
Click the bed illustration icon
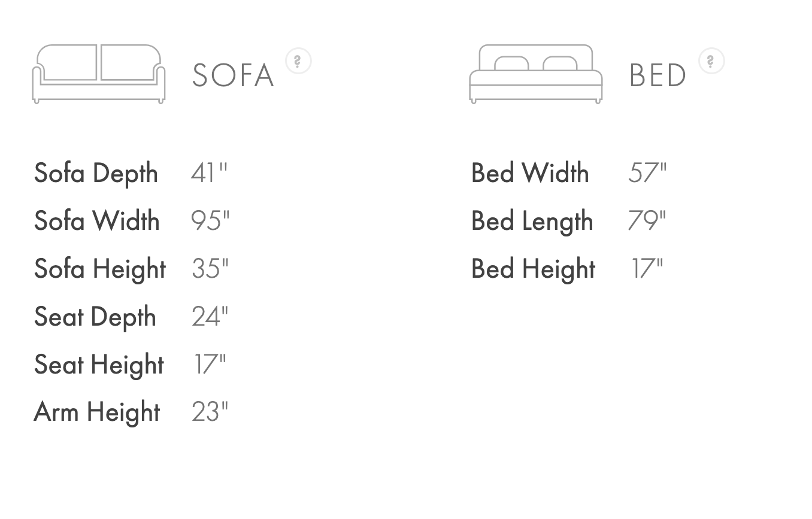[535, 74]
